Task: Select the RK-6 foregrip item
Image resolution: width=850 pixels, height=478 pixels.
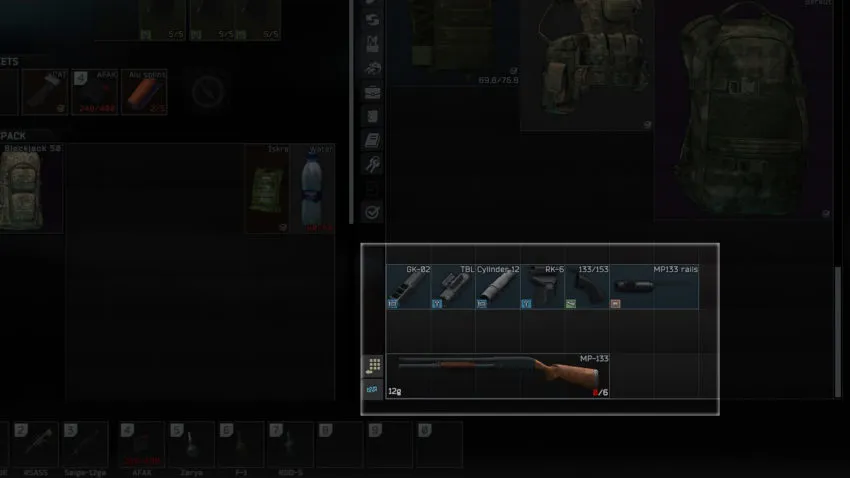Action: 542,287
